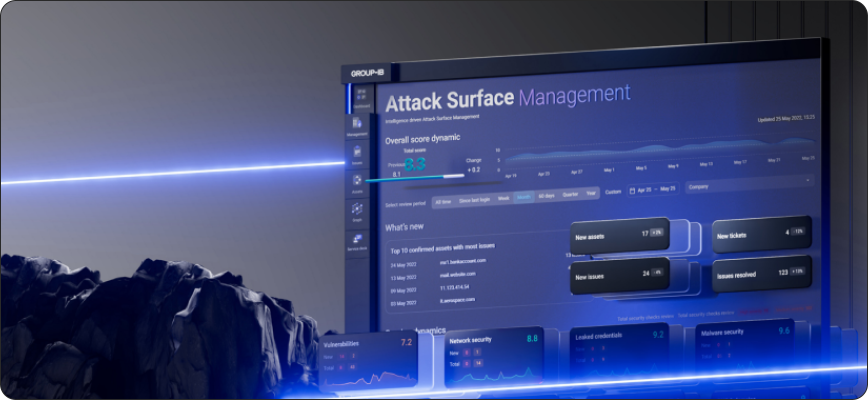The width and height of the screenshot is (868, 400).
Task: Click the Updated 25 May 2022 timestamp
Action: coord(786,118)
